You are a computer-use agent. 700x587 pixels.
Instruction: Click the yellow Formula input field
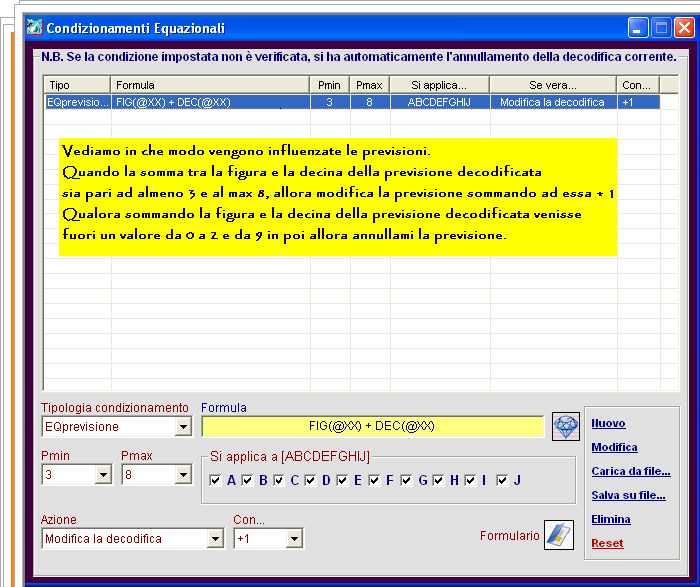373,426
